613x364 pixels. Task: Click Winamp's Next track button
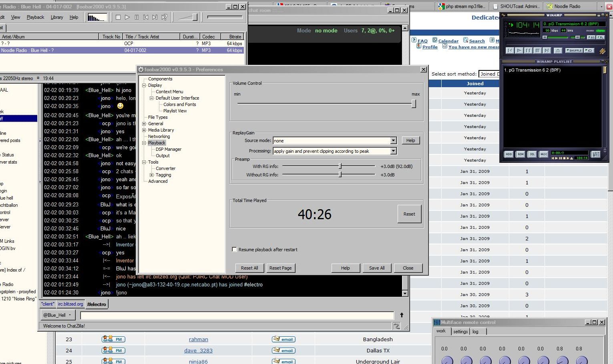[x=547, y=50]
